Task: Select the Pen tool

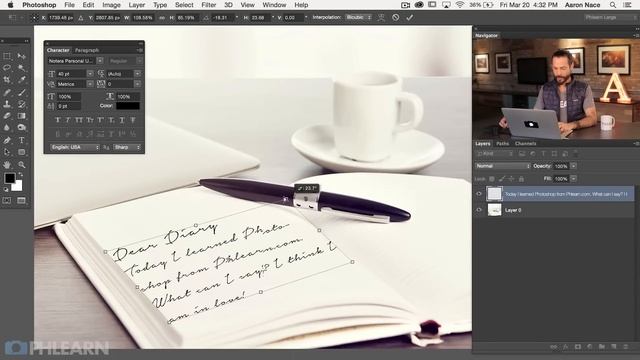Action: 7,140
